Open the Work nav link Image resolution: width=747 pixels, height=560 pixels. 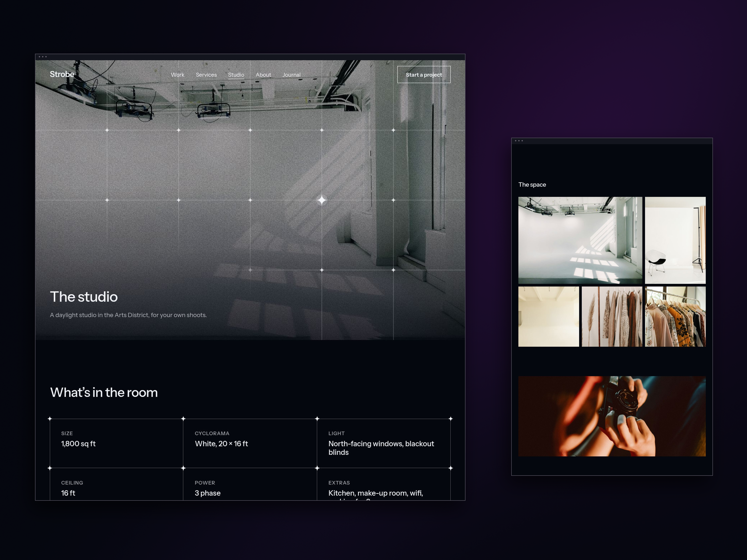[x=178, y=75]
